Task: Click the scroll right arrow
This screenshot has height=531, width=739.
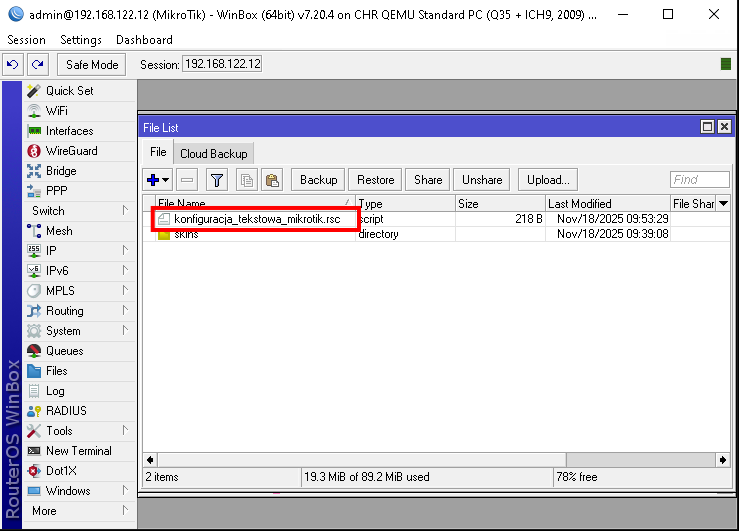Action: [x=723, y=460]
